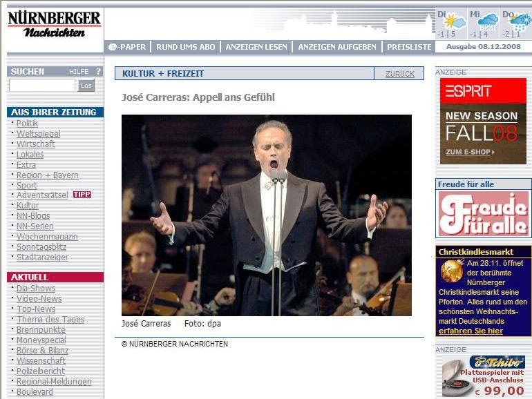This screenshot has height=399, width=532.
Task: Open Wednesday's rain cloud weather icon
Action: [x=487, y=22]
